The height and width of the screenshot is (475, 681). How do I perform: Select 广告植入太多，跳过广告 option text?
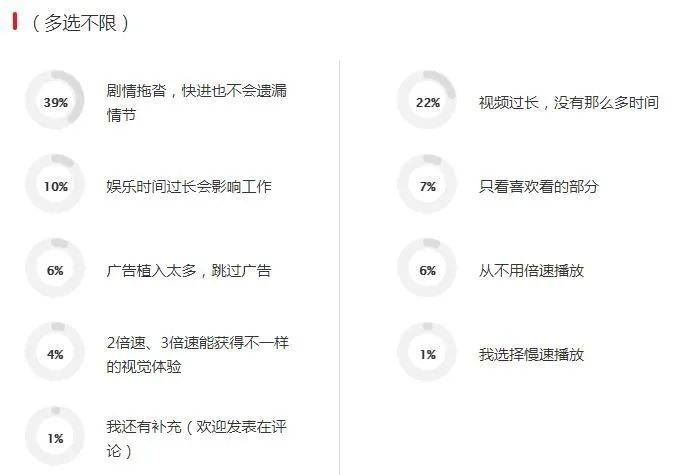click(188, 270)
